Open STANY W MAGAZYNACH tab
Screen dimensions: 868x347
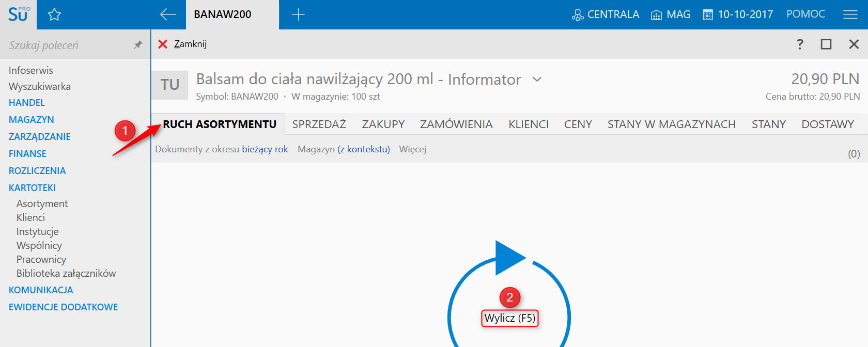672,124
